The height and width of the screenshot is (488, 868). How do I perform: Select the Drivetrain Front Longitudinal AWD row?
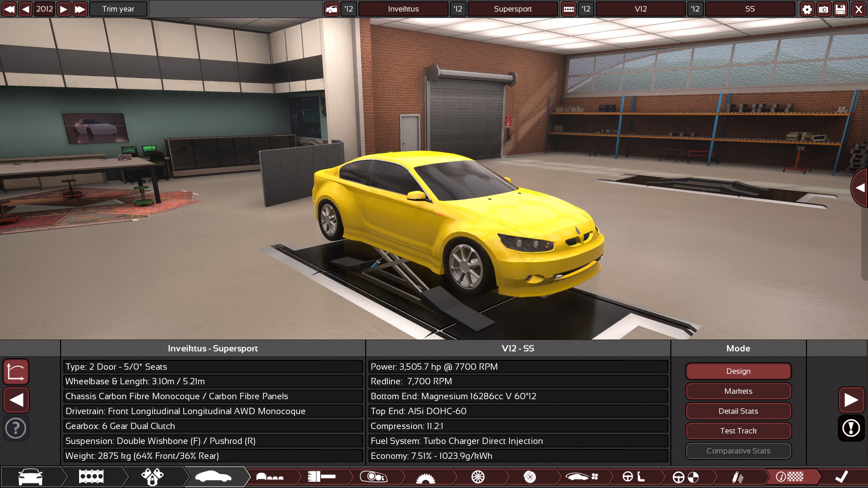pyautogui.click(x=213, y=411)
